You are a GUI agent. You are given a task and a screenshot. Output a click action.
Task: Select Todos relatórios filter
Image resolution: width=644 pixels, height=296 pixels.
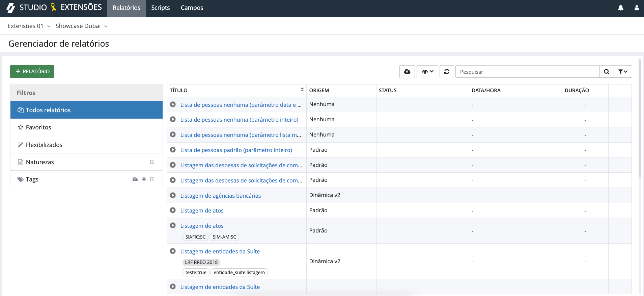click(86, 110)
